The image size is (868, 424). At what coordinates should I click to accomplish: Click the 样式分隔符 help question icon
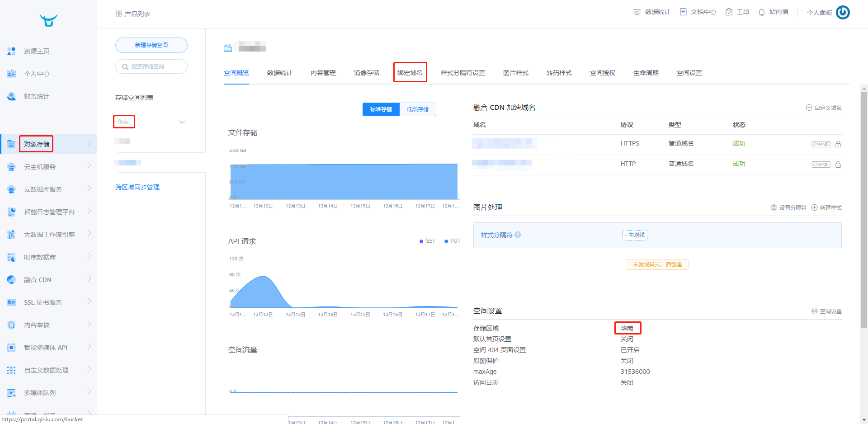click(x=518, y=235)
